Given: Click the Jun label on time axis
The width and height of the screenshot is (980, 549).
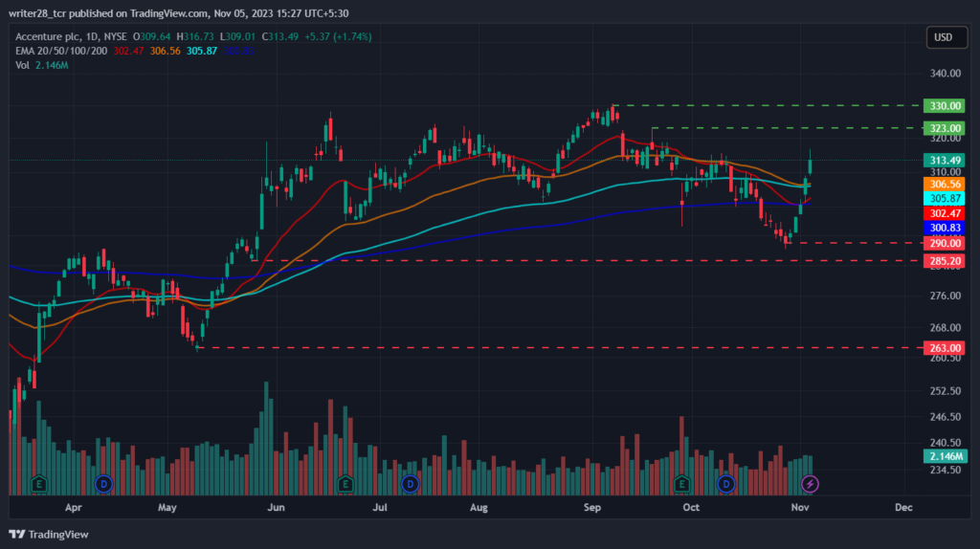Looking at the screenshot, I should tap(276, 508).
